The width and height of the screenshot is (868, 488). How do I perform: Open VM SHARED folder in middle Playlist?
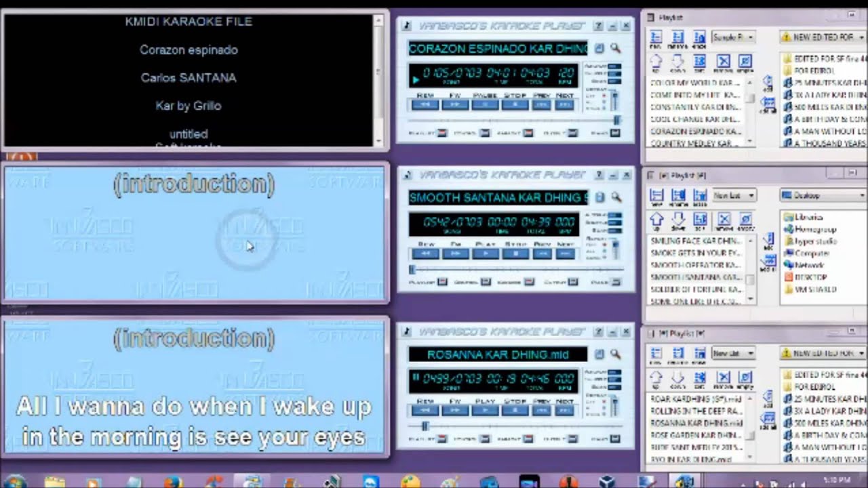pyautogui.click(x=810, y=289)
